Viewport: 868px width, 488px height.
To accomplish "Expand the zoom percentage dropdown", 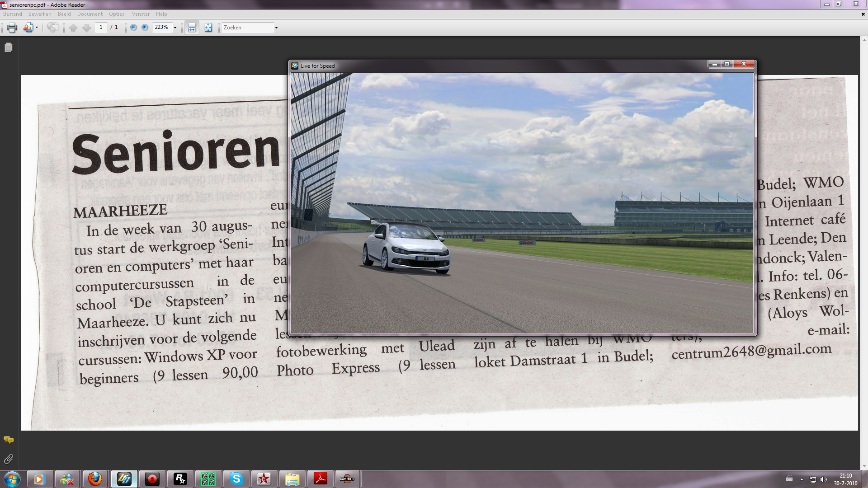I will pyautogui.click(x=175, y=28).
